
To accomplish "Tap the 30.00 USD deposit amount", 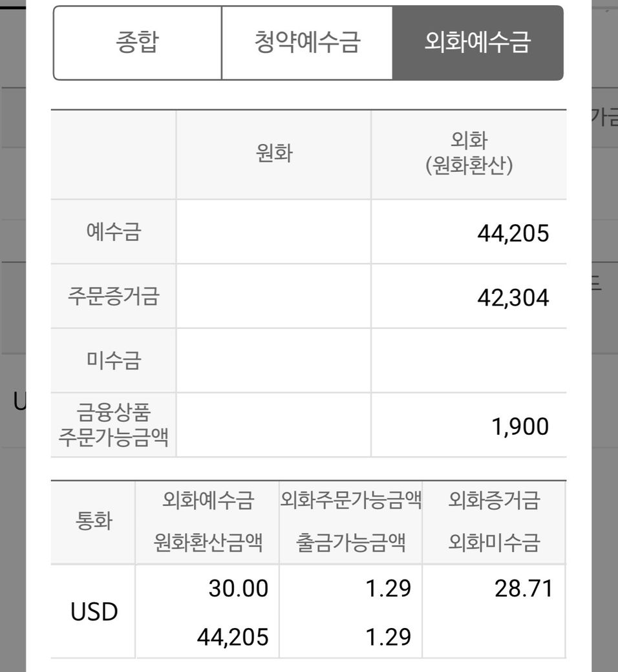I will [x=238, y=589].
